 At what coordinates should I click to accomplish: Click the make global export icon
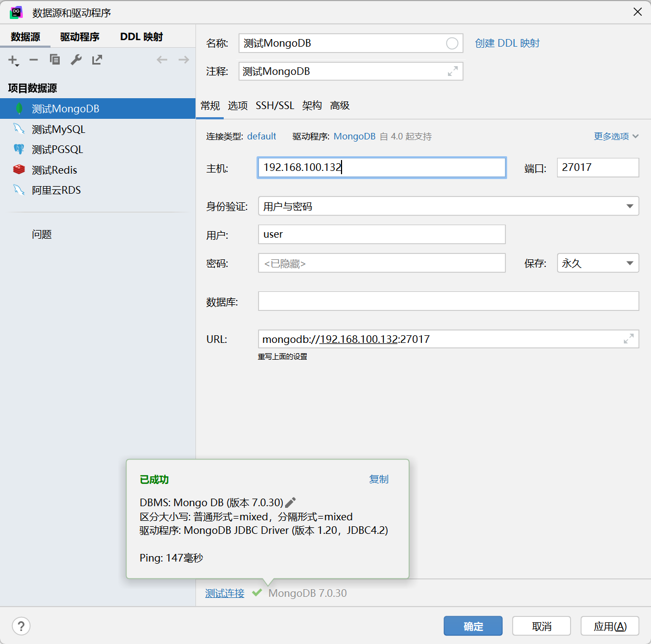97,60
